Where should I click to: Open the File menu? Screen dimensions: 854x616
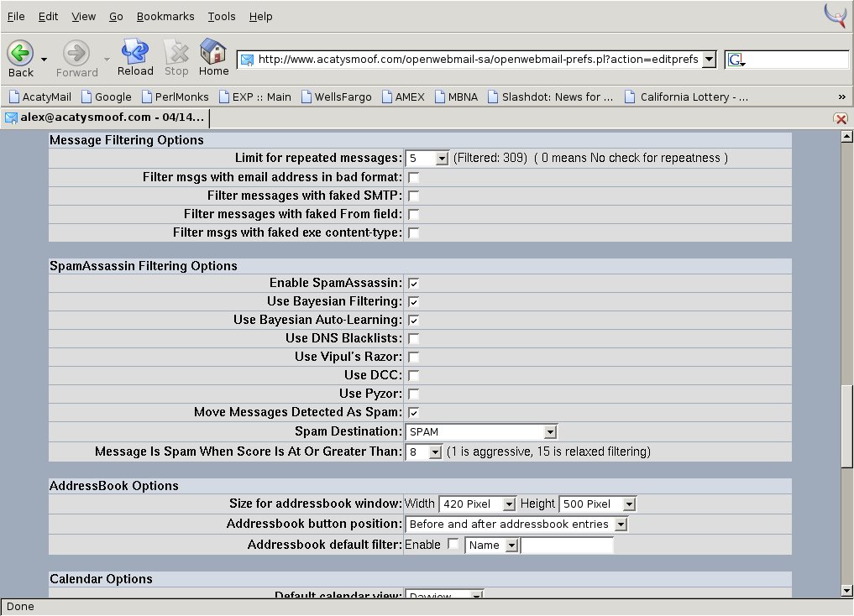(16, 16)
